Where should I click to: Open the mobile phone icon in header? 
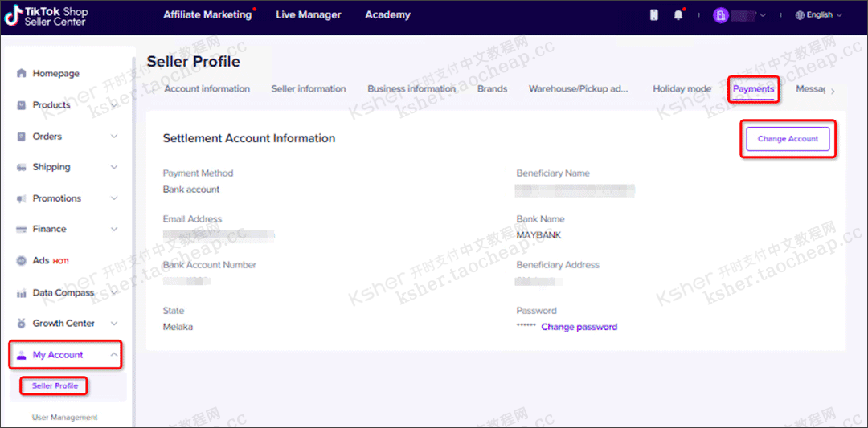click(x=653, y=15)
